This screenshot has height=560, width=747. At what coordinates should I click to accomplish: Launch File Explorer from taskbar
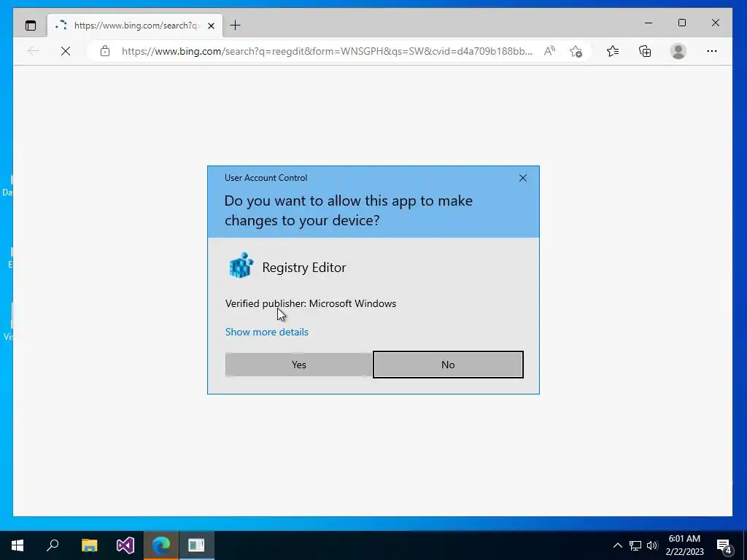click(x=89, y=545)
